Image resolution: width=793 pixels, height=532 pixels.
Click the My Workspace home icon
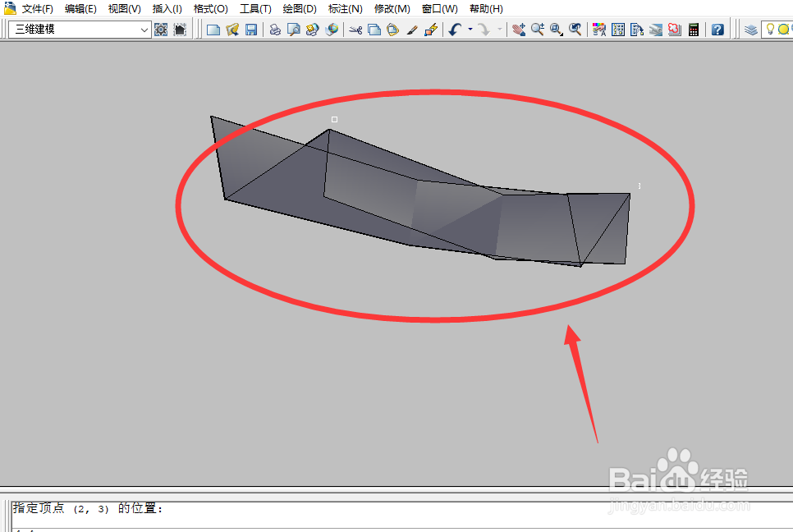[x=180, y=30]
